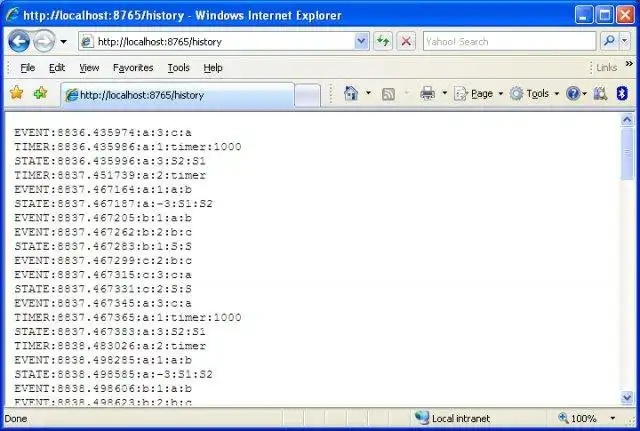Open Favorites Center star icon

pyautogui.click(x=16, y=93)
